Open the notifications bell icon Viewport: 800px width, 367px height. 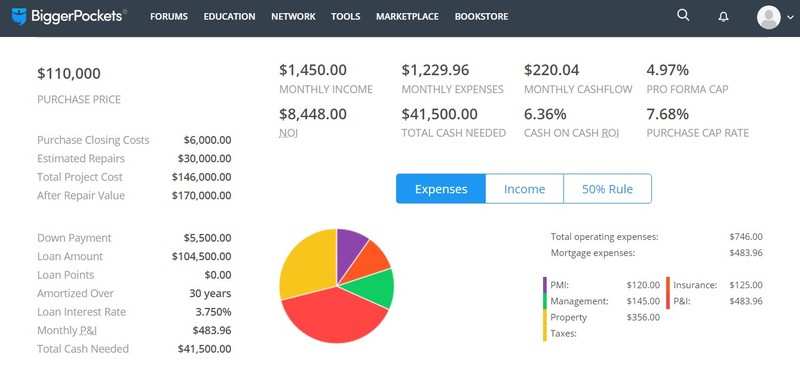pos(723,17)
